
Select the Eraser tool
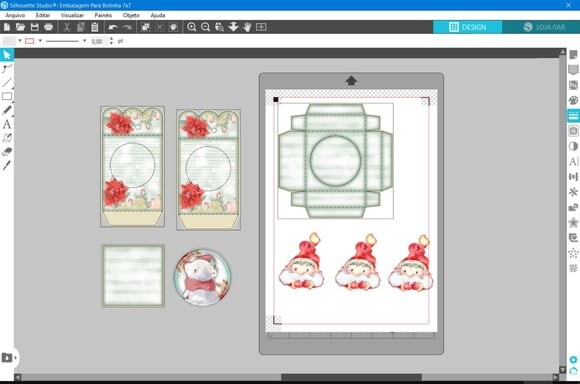pyautogui.click(x=7, y=152)
